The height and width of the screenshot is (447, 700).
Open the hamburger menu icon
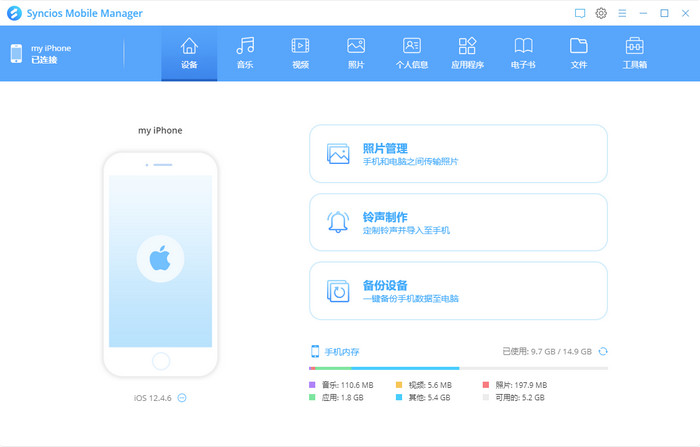point(622,13)
